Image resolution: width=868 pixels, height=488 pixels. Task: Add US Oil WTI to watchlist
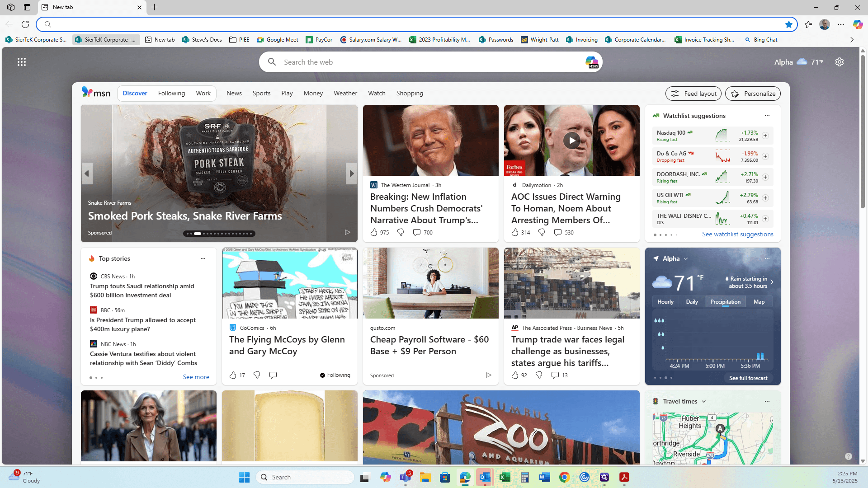[x=765, y=198]
